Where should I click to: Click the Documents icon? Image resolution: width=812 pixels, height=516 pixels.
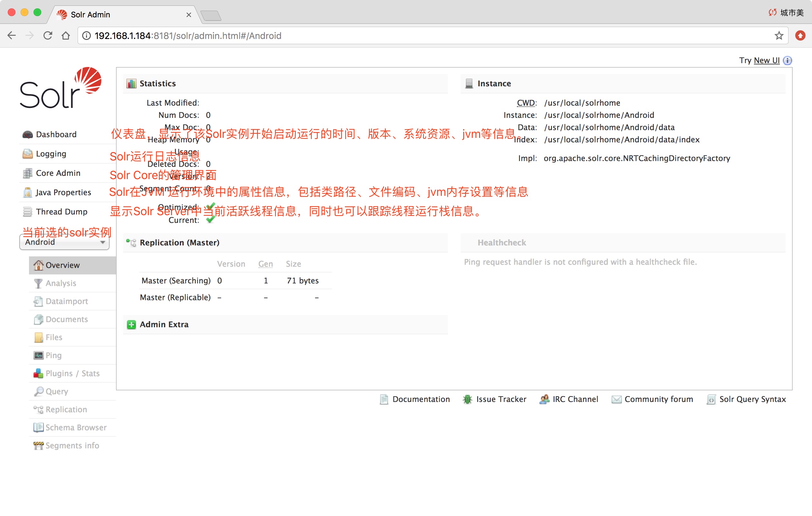[x=38, y=319]
